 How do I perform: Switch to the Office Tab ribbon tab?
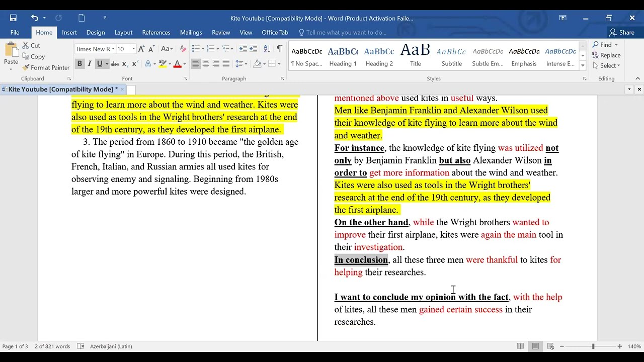point(275,32)
